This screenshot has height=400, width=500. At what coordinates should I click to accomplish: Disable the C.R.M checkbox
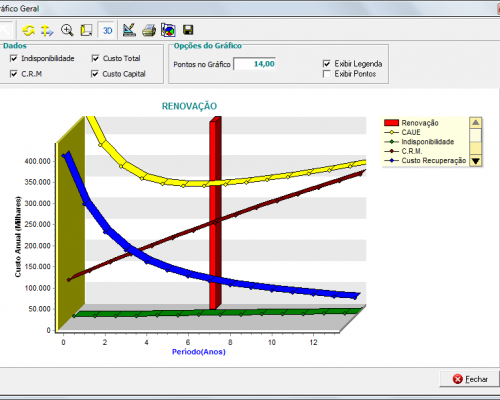pyautogui.click(x=14, y=74)
